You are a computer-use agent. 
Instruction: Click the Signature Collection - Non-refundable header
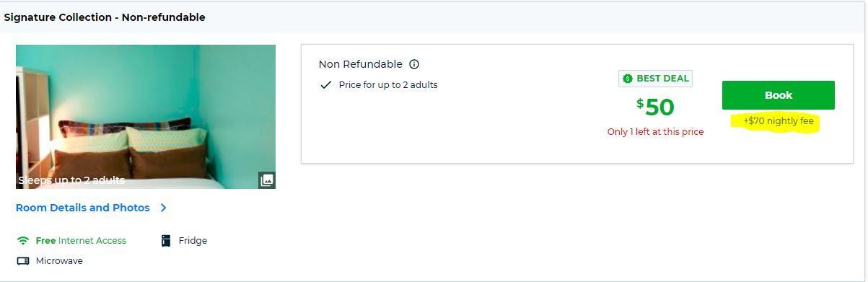(105, 17)
